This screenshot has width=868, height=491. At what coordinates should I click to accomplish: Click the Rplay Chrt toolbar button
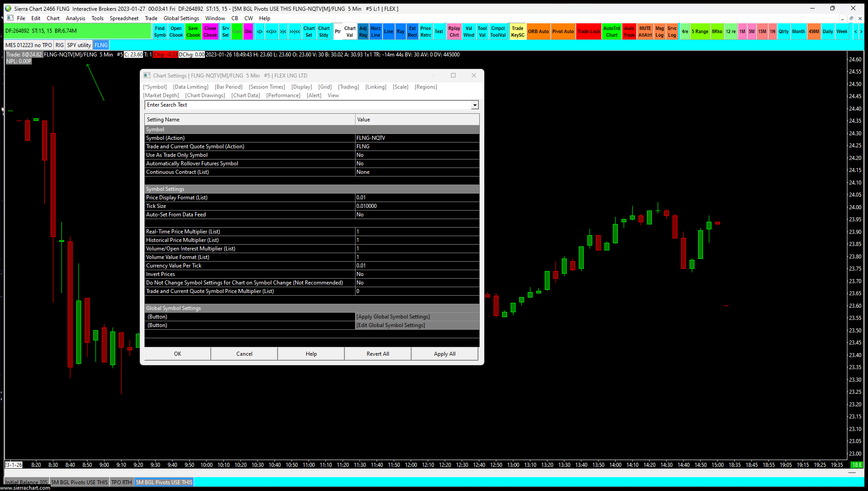click(x=454, y=31)
